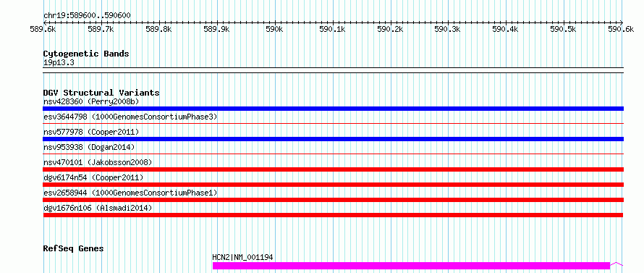This screenshot has width=644, height=273.
Task: Click the 590k ruler tick label
Action: [x=274, y=29]
